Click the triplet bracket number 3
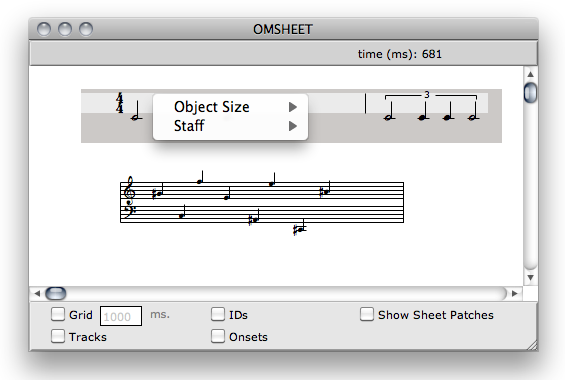 427,95
